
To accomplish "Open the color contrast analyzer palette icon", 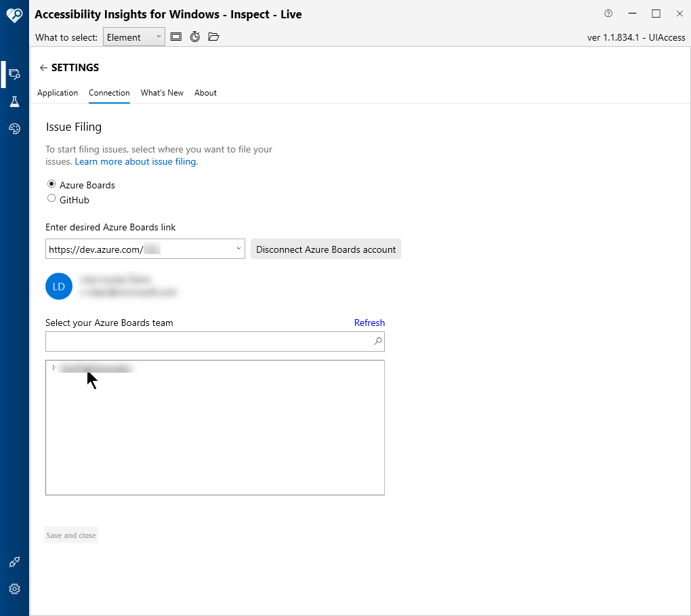I will point(14,129).
